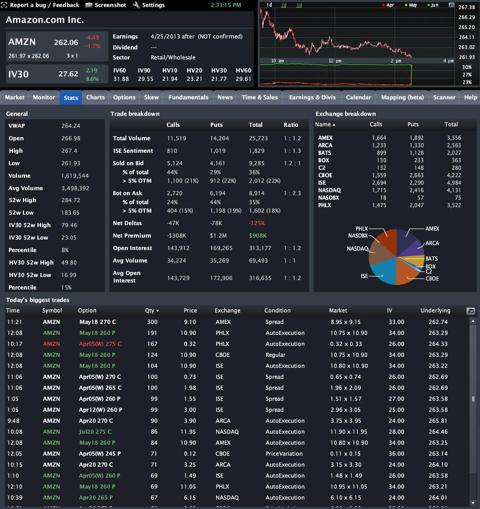This screenshot has width=480, height=509.
Task: Click the biggest trades scrollbar thumb
Action: [x=473, y=399]
